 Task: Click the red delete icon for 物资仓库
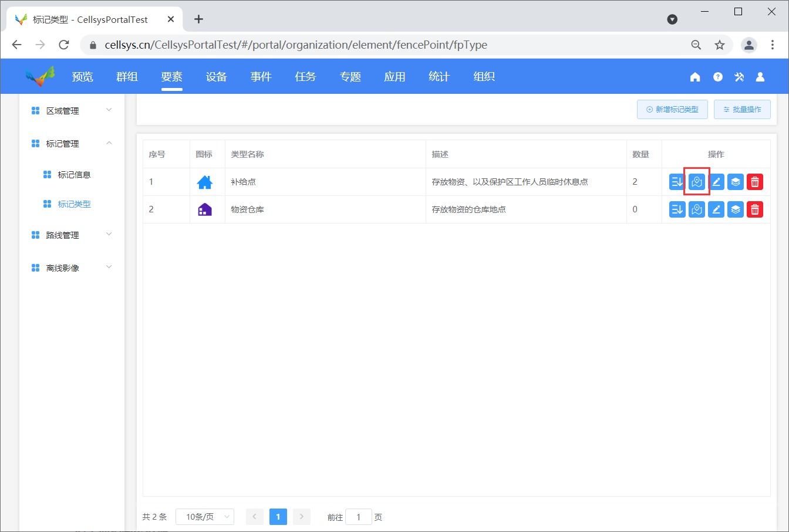coord(755,209)
